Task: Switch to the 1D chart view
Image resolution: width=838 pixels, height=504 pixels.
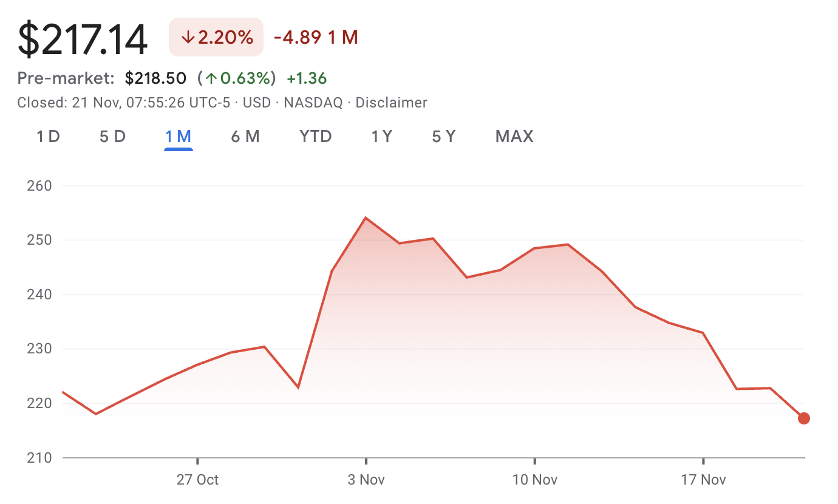Action: pos(48,137)
